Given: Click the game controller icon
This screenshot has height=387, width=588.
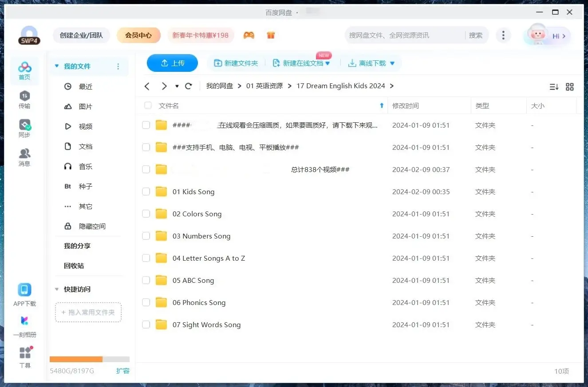Looking at the screenshot, I should (249, 35).
